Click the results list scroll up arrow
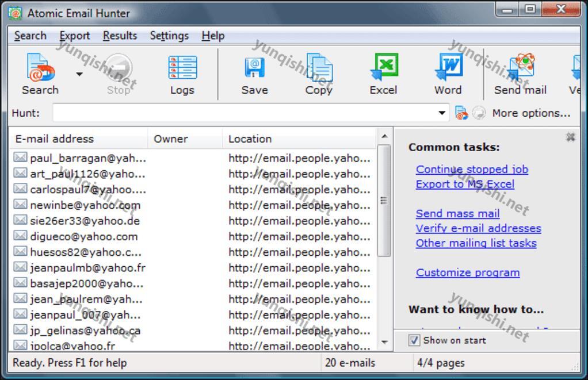Image resolution: width=588 pixels, height=380 pixels. (x=384, y=136)
